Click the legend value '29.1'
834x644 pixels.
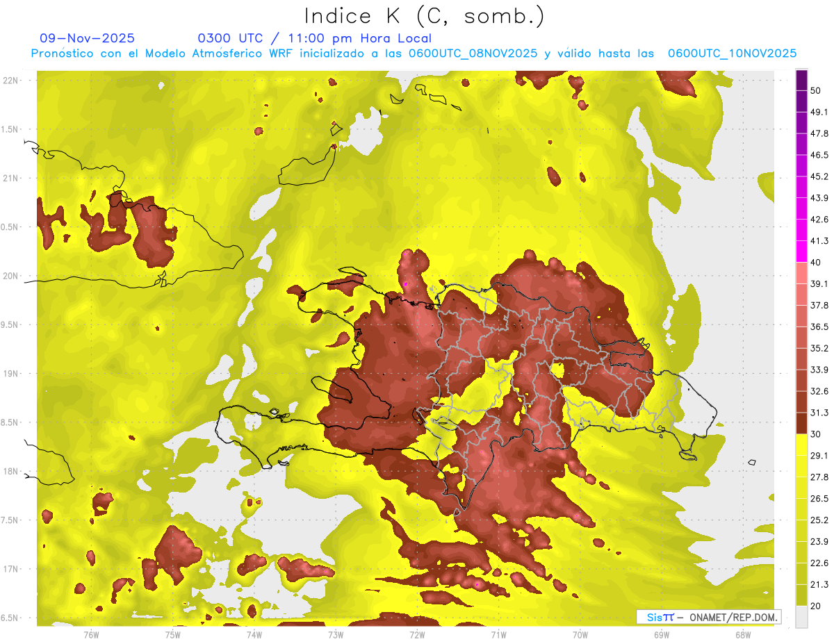(819, 455)
